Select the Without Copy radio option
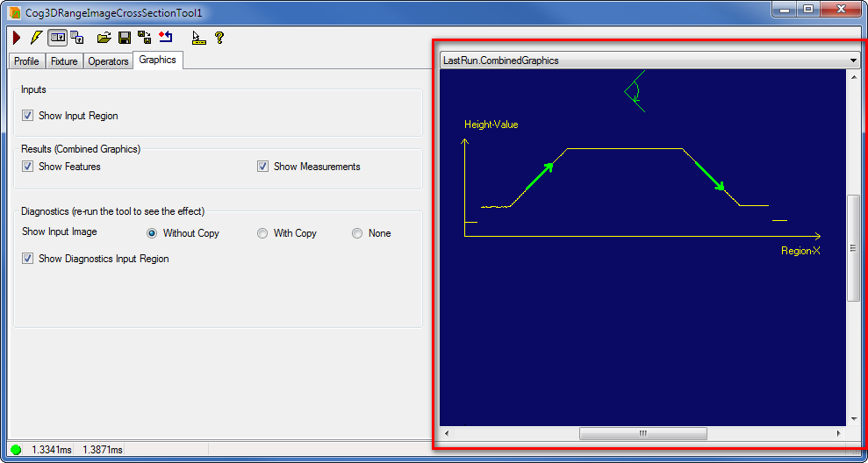This screenshot has height=463, width=868. point(152,233)
